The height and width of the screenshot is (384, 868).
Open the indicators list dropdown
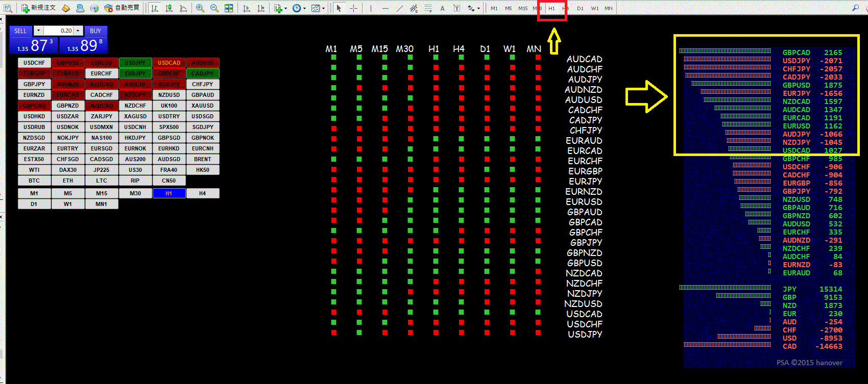(280, 8)
